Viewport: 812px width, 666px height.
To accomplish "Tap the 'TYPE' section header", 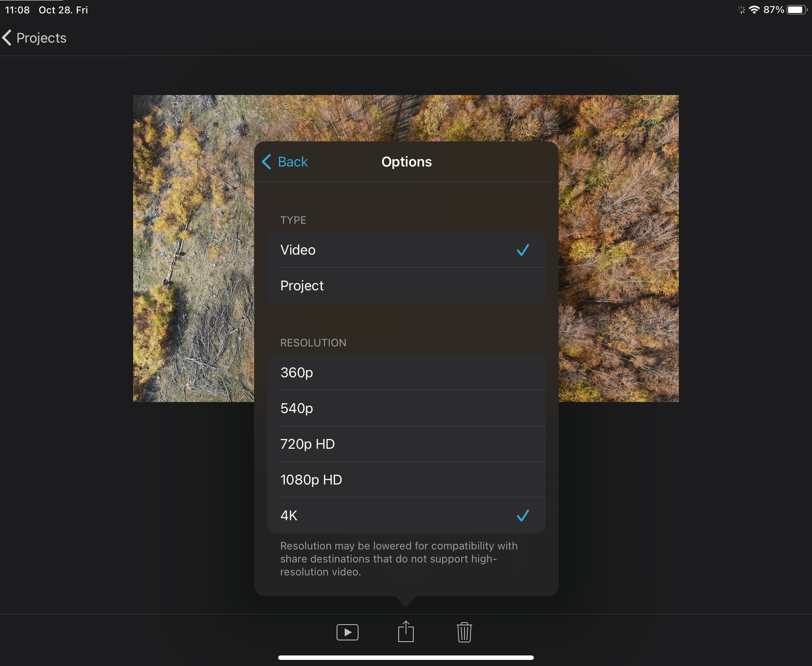I will click(x=293, y=220).
